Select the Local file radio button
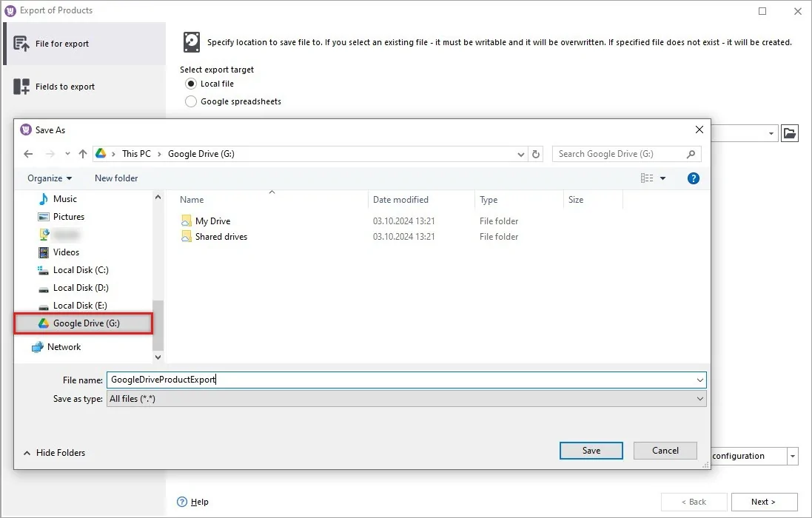Screen dimensions: 812x518 191,84
